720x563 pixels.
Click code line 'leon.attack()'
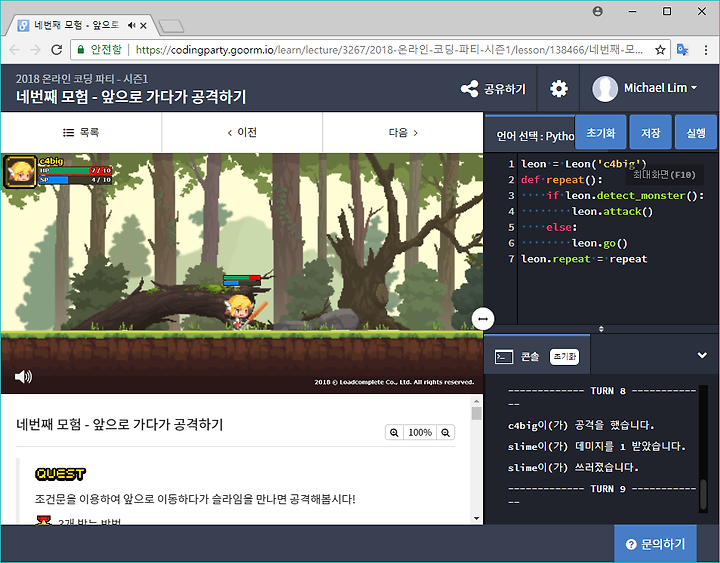point(612,211)
